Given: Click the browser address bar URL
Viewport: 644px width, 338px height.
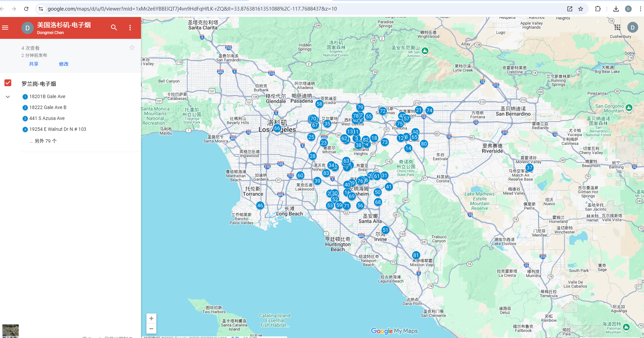Looking at the screenshot, I should [192, 9].
